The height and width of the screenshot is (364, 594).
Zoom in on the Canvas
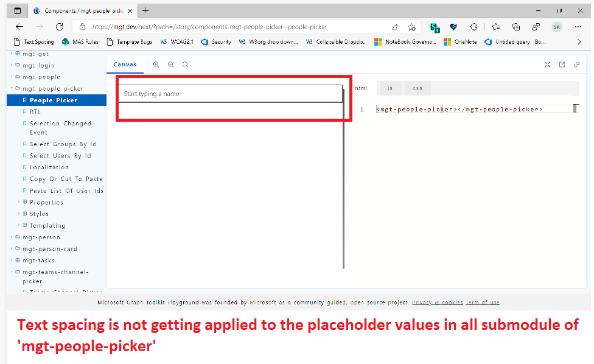tap(156, 64)
